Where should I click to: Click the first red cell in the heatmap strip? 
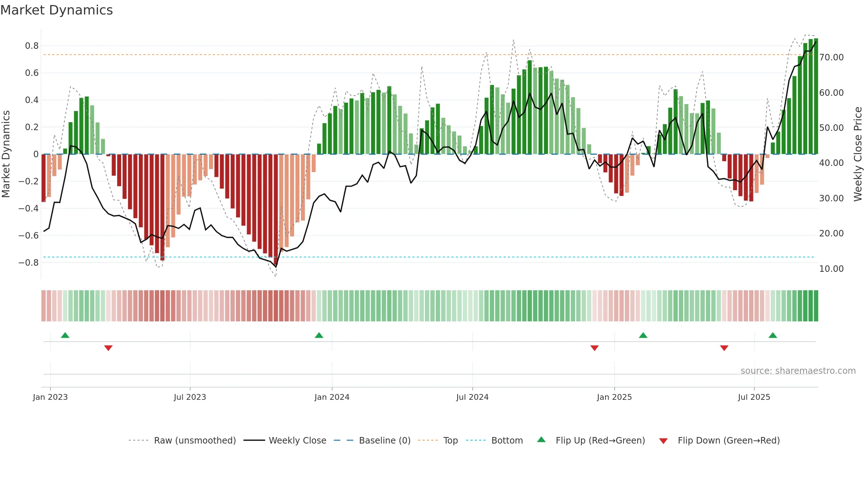tap(43, 306)
